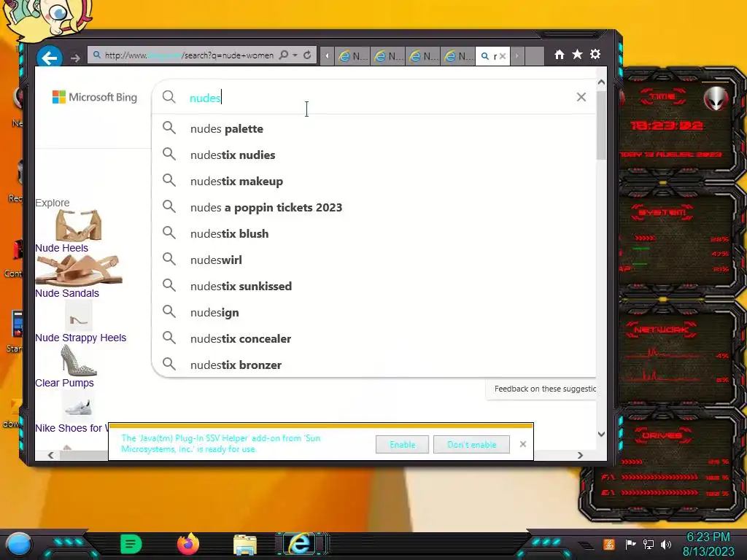The image size is (747, 560).
Task: Open the Home page icon
Action: (560, 55)
